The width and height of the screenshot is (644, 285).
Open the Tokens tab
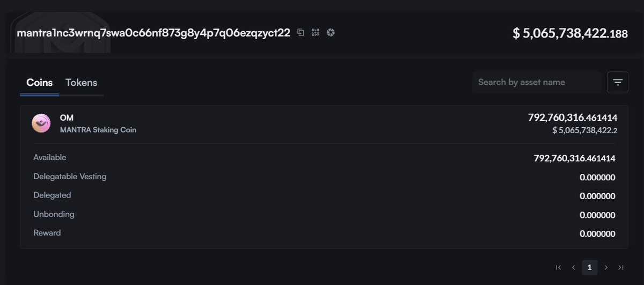pyautogui.click(x=81, y=83)
